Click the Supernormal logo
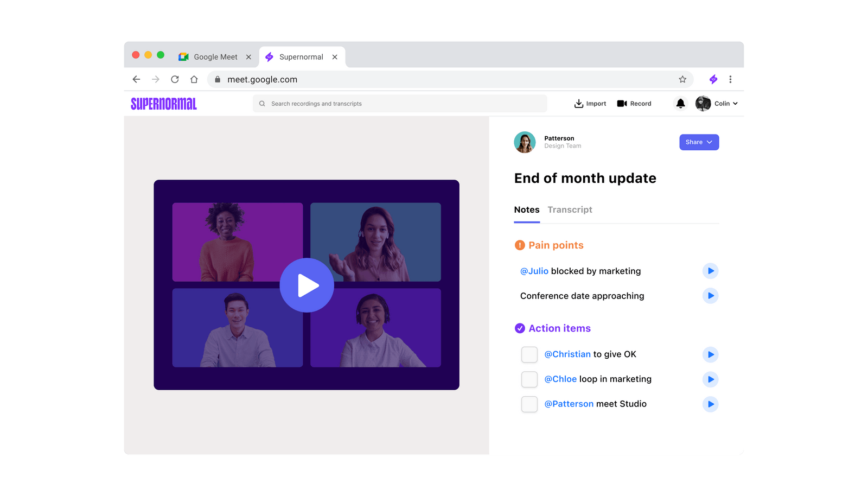 click(163, 103)
